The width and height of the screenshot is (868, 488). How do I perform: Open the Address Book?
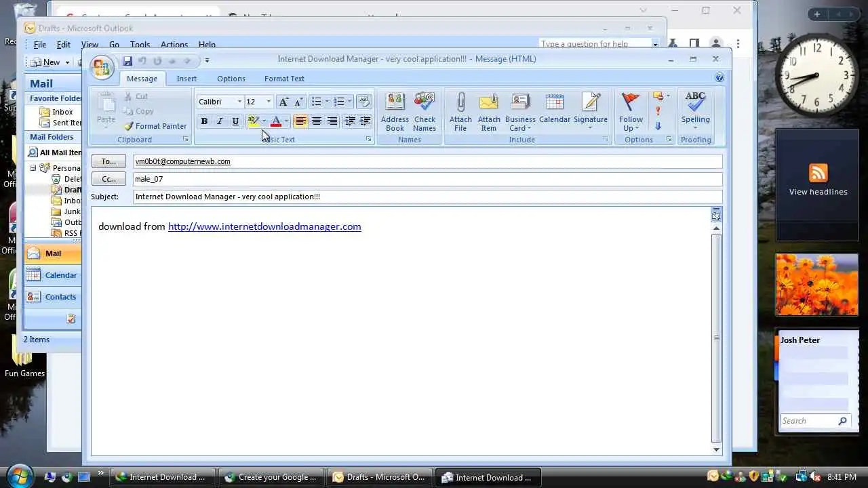coord(395,112)
